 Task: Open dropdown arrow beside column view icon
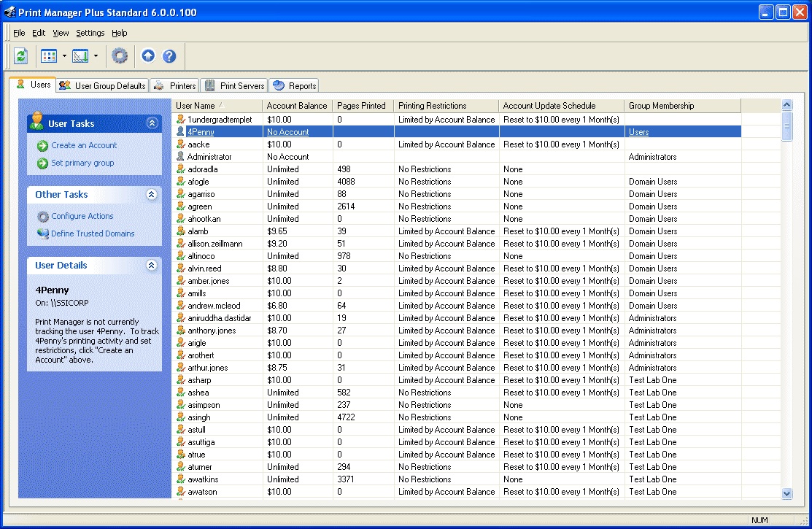click(64, 56)
